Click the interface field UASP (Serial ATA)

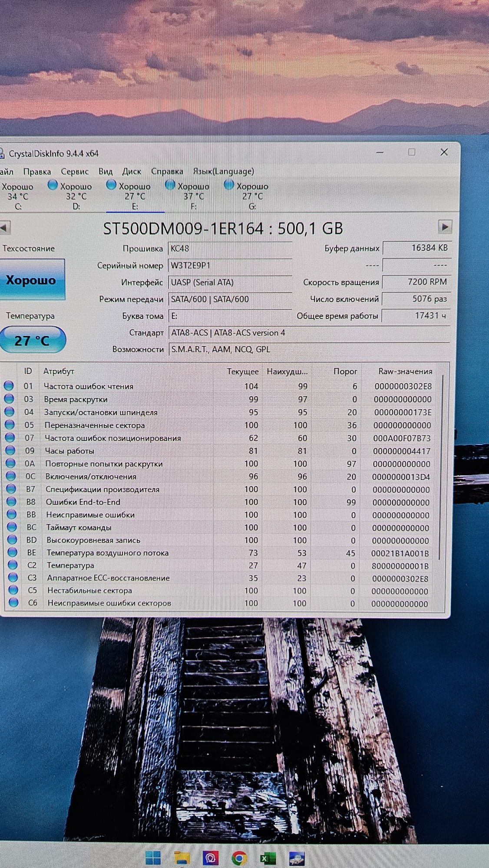point(230,282)
